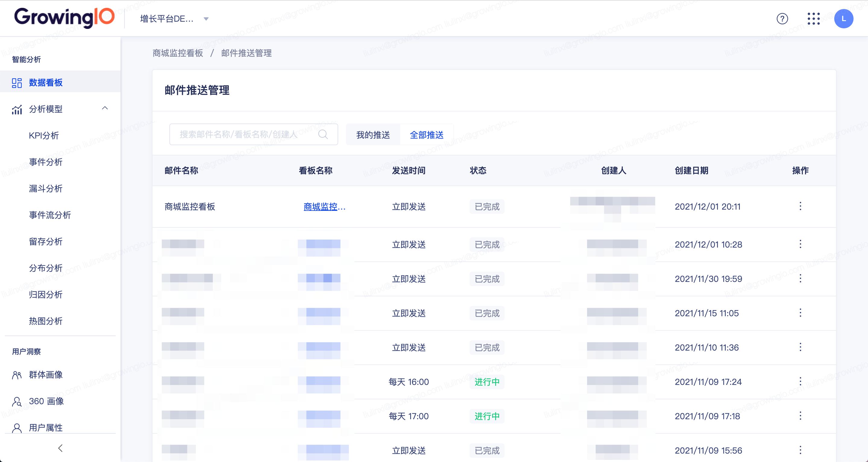Click 进行中 status in 每天 16:00 row

coord(487,382)
